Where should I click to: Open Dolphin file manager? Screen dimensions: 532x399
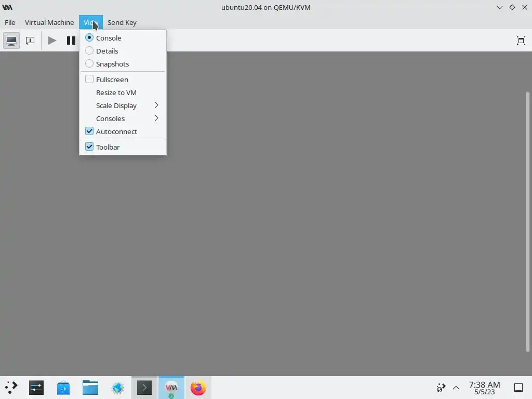(90, 388)
